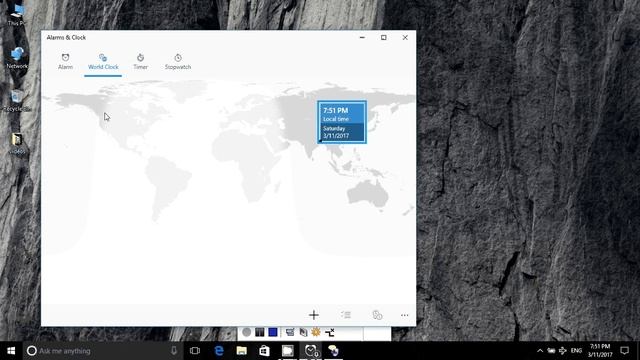Viewport: 640px width, 360px height.
Task: Click the ENG language indicator
Action: [x=576, y=351]
